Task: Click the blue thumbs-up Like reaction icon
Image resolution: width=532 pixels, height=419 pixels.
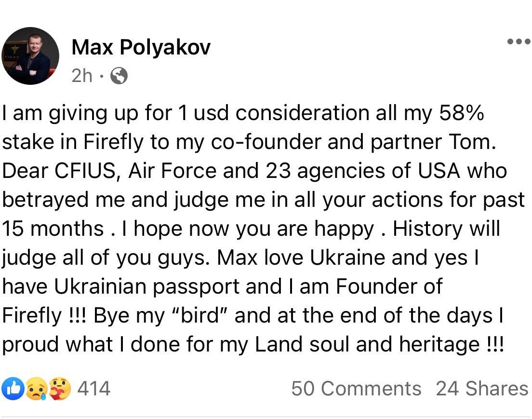Action: pyautogui.click(x=13, y=389)
